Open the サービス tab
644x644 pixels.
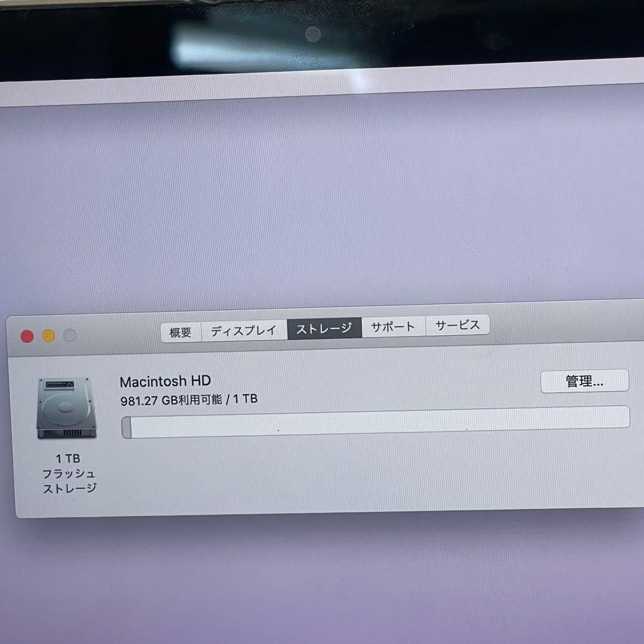click(457, 325)
